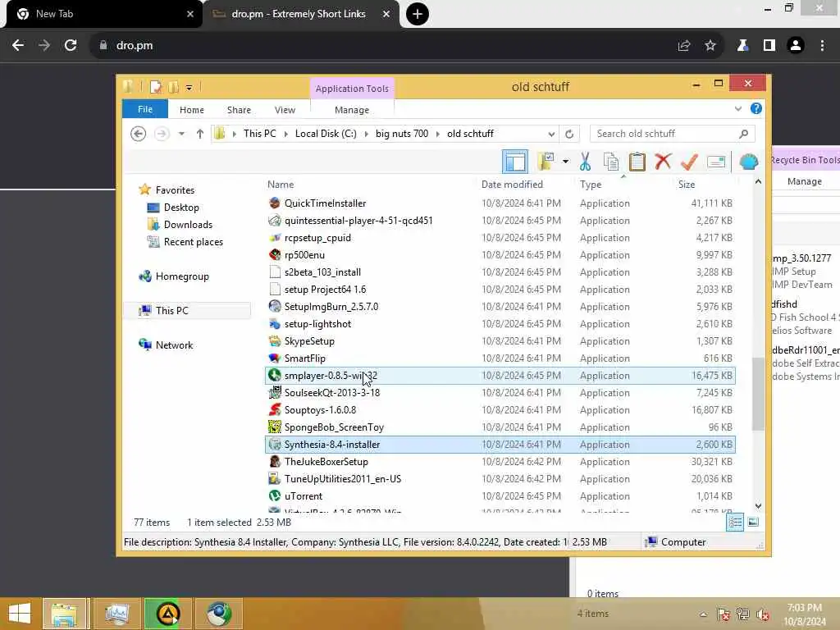The height and width of the screenshot is (630, 840).
Task: Click the orange checkmark toolbar icon
Action: tap(689, 162)
